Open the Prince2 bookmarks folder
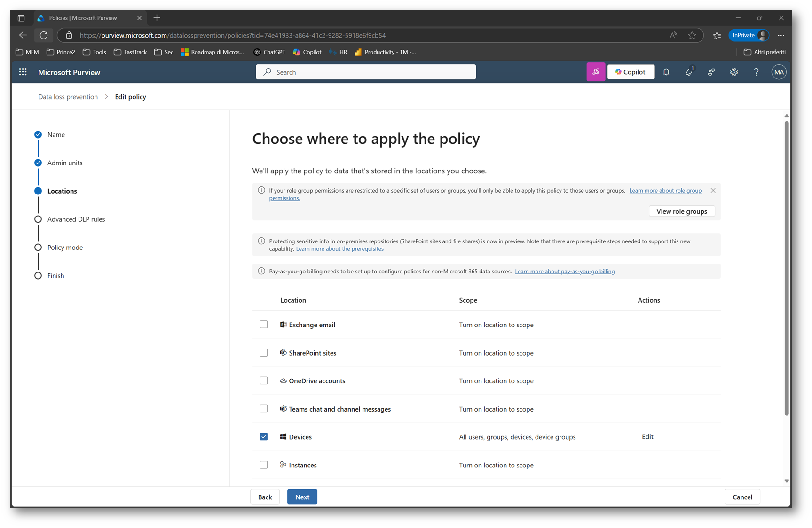812x528 pixels. coord(61,52)
